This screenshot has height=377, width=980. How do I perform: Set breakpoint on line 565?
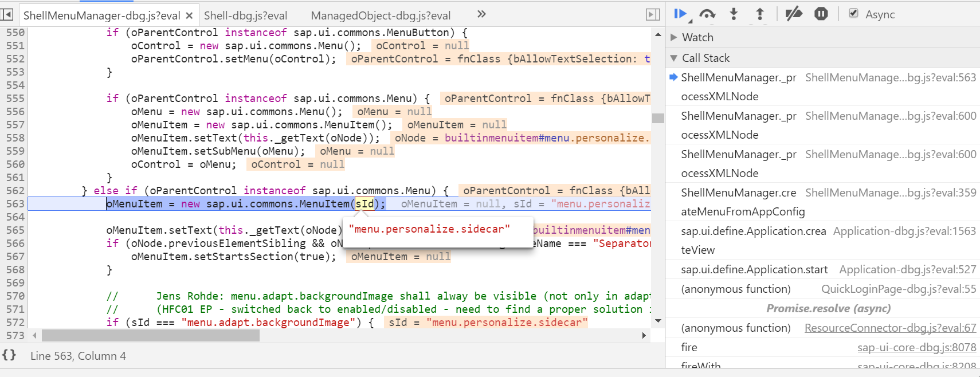pos(15,230)
